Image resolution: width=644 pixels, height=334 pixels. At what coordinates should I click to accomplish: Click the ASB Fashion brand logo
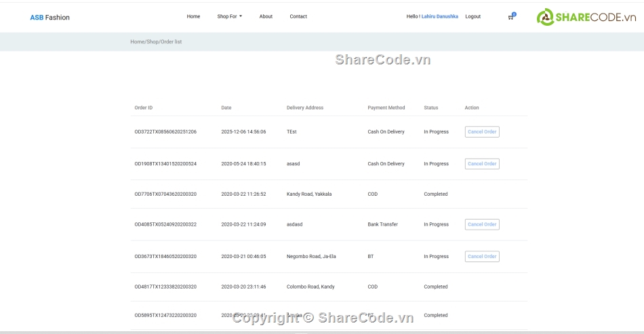49,17
